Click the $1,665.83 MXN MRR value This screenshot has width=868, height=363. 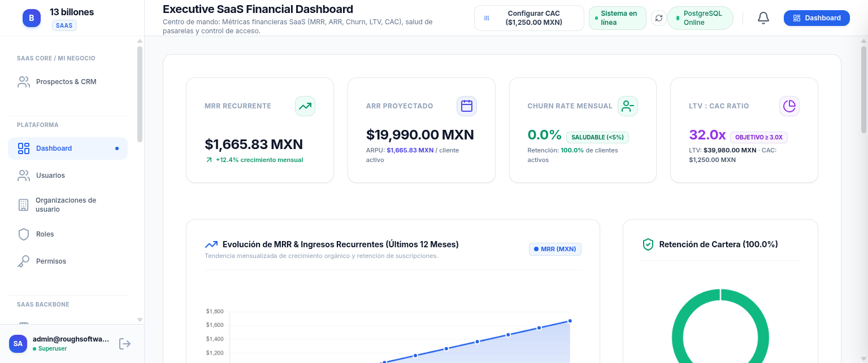(254, 144)
